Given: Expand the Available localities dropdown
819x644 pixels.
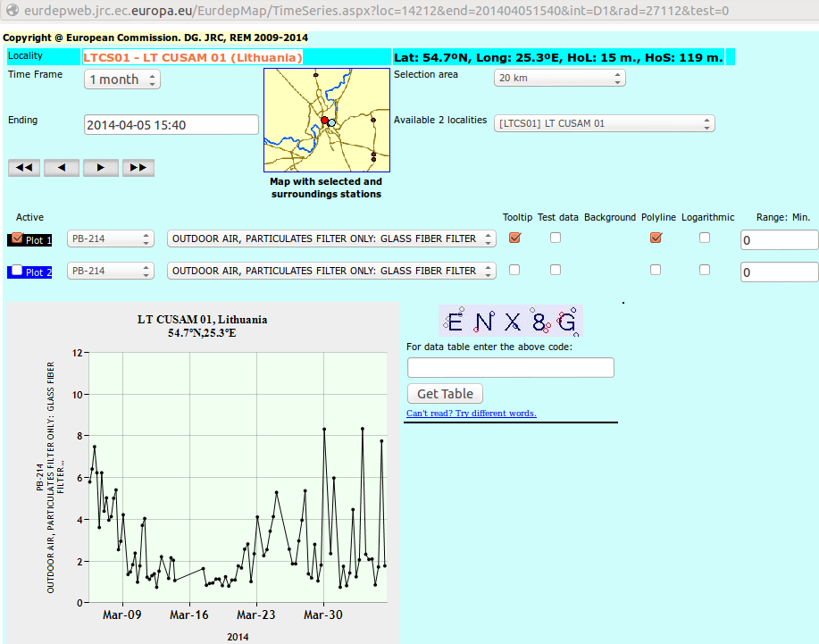Looking at the screenshot, I should [x=605, y=123].
